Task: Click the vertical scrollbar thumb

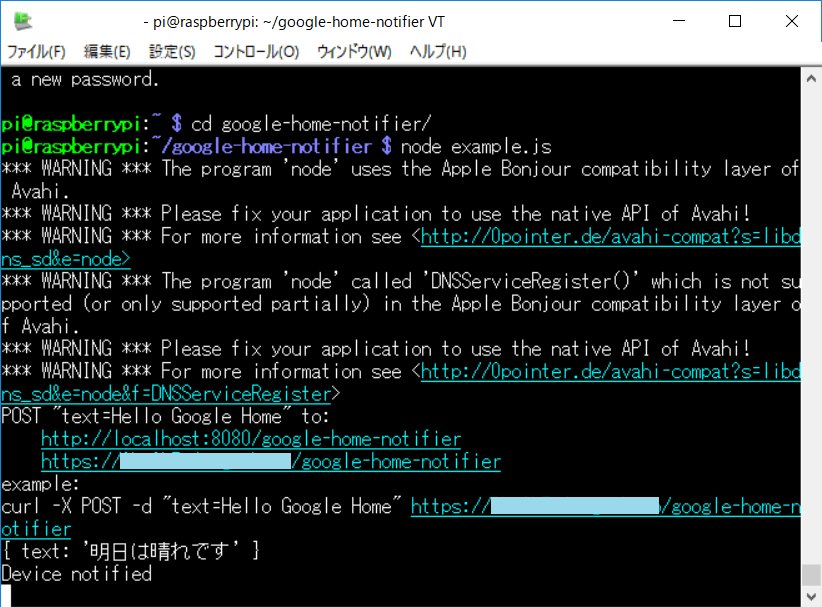Action: pyautogui.click(x=811, y=575)
